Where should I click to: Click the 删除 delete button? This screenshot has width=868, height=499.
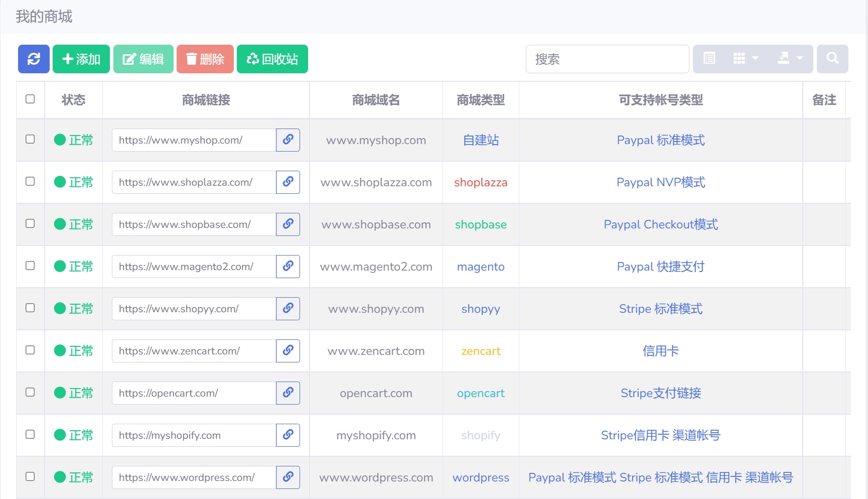(205, 59)
